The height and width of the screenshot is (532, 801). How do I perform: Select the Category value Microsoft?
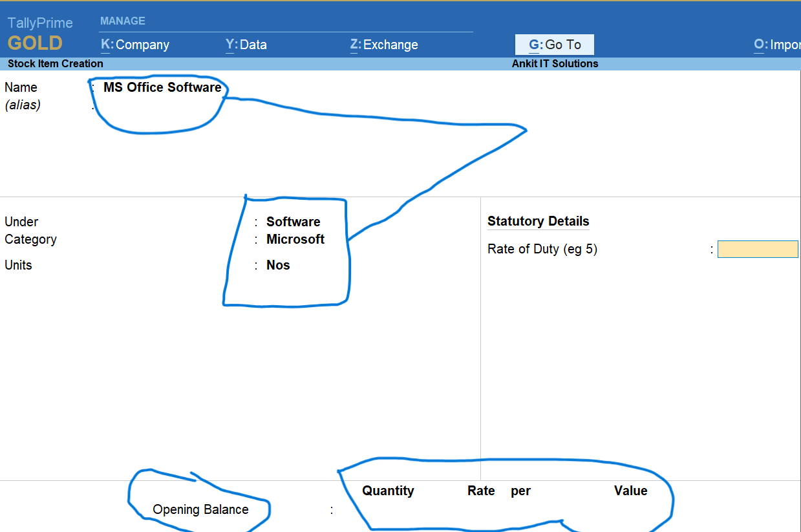[x=295, y=239]
